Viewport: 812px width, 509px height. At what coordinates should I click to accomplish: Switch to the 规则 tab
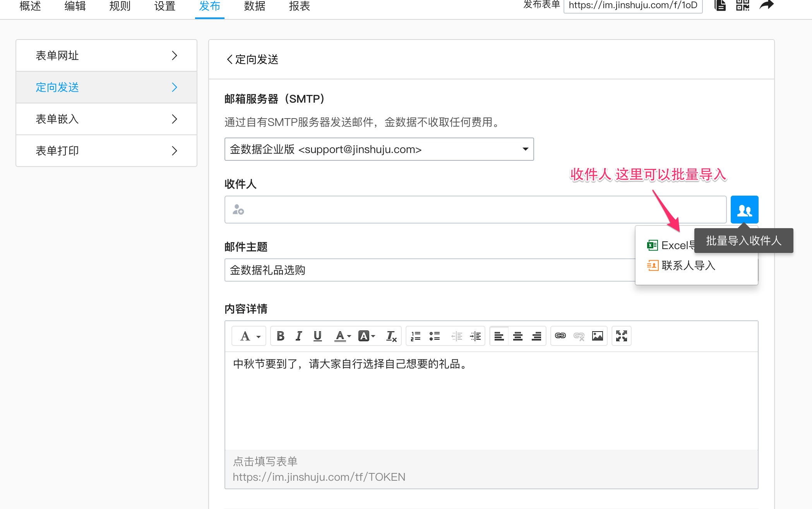tap(120, 6)
